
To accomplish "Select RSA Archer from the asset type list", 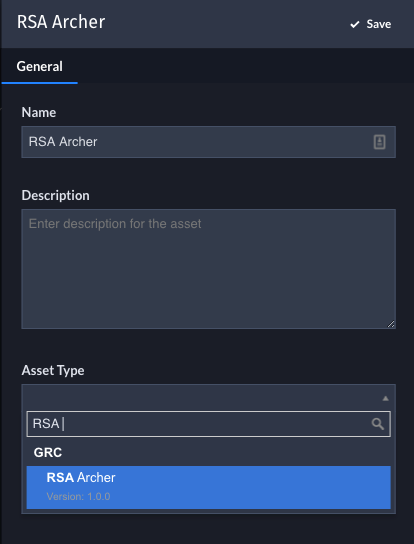I will point(208,487).
